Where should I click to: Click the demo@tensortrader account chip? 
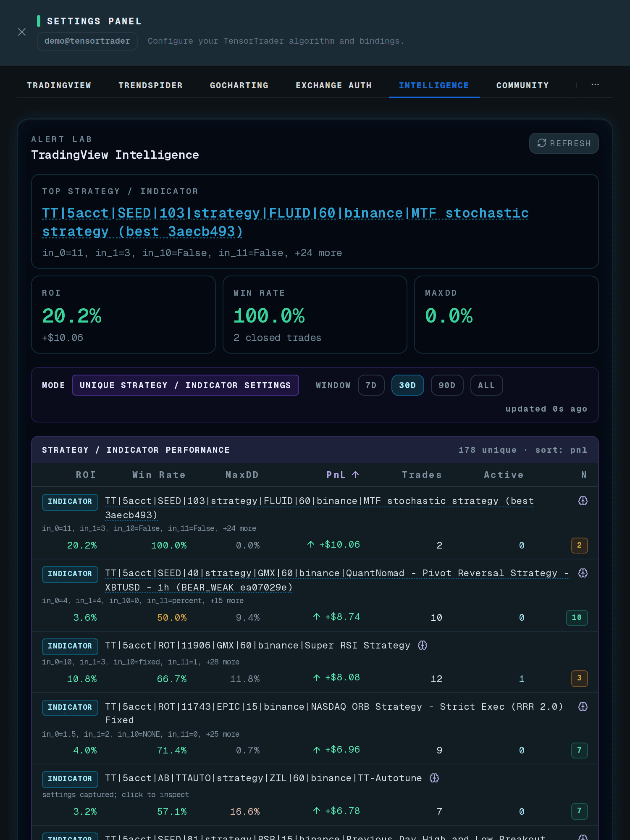tap(87, 41)
